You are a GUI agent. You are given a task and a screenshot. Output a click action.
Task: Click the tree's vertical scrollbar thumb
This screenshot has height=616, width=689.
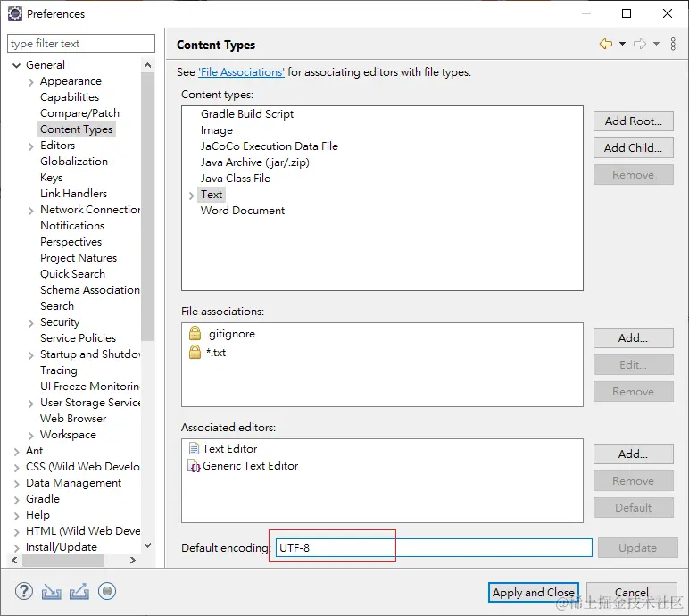(147, 206)
